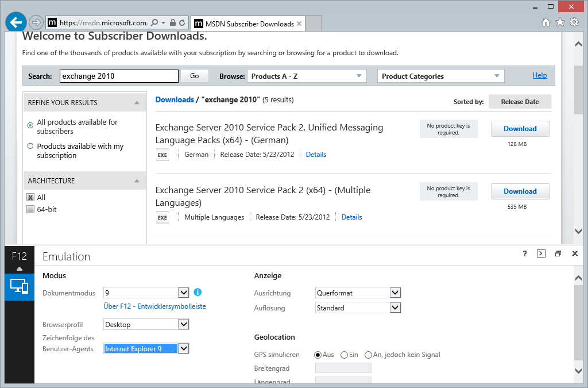Image resolution: width=588 pixels, height=388 pixels.
Task: Click the page vertical scrollbar thumb
Action: click(x=578, y=90)
